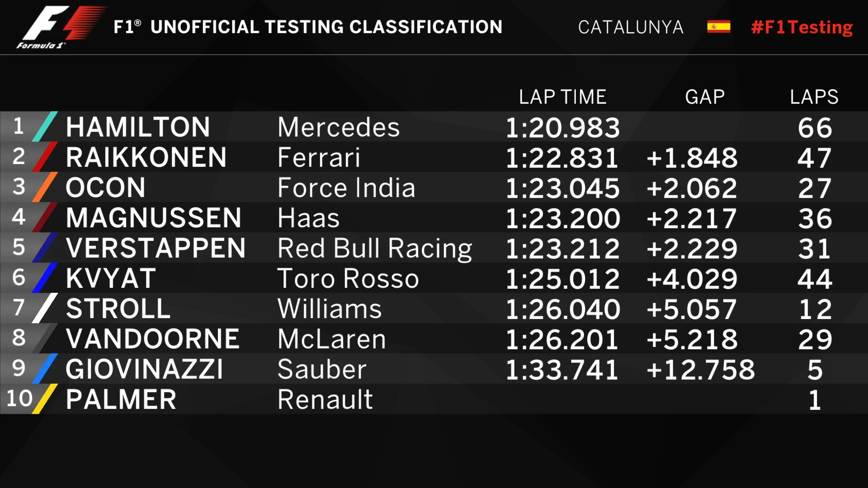Click Renault yellow team stripe
Screen dimensions: 868x488
(x=45, y=399)
